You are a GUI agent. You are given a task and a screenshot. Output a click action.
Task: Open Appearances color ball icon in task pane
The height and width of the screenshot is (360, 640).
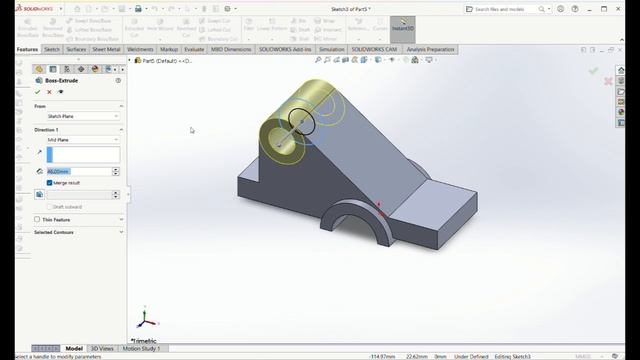620,112
